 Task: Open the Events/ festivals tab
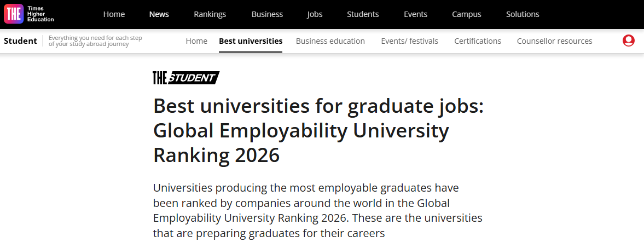tap(409, 41)
